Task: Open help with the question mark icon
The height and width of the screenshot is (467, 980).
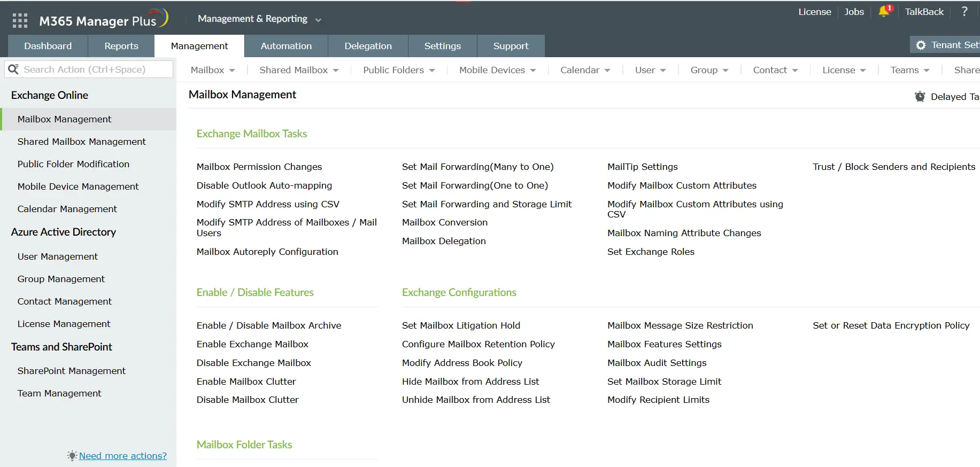Action: point(964,12)
